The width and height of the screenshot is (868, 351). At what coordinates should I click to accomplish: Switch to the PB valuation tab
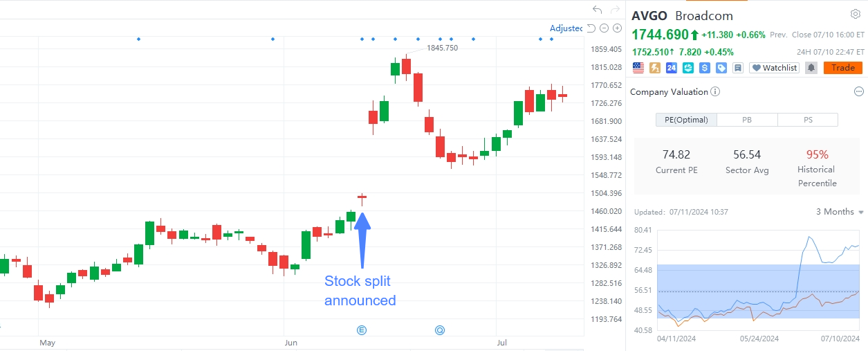[x=747, y=120]
